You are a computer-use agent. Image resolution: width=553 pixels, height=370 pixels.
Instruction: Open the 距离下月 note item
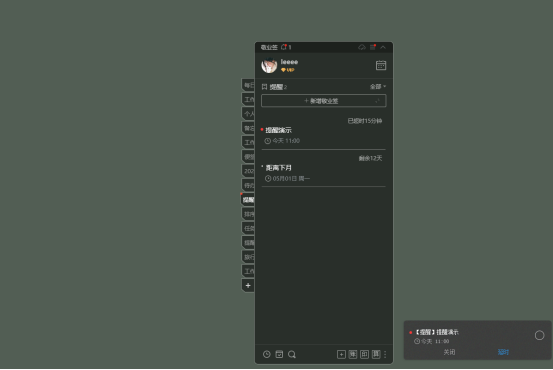pos(278,168)
